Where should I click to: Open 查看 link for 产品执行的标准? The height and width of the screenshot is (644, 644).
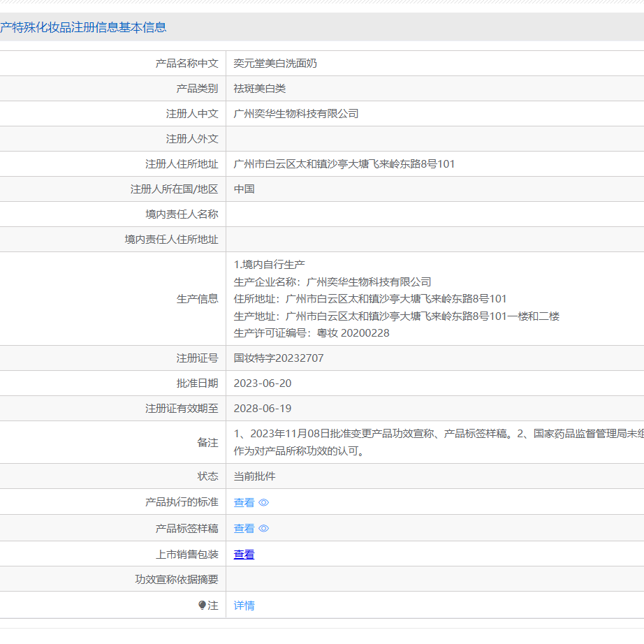243,502
